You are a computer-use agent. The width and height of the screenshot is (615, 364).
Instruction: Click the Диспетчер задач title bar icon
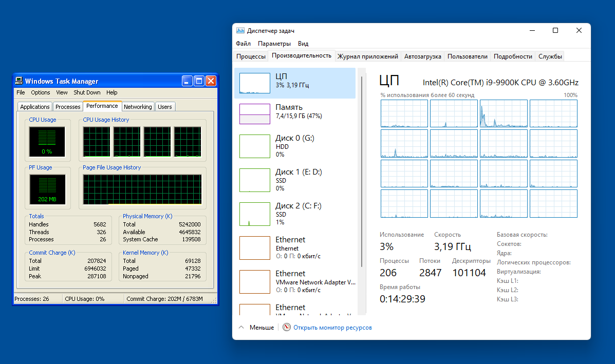[240, 31]
